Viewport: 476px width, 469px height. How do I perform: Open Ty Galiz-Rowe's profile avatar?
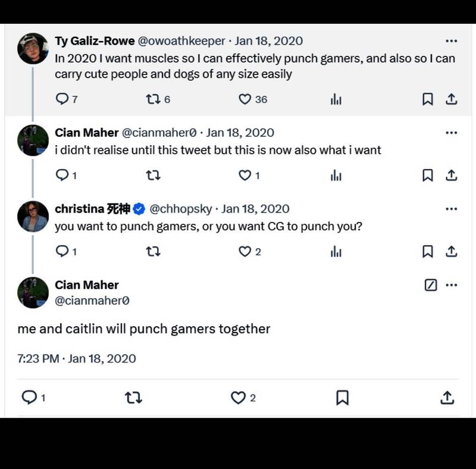click(33, 48)
